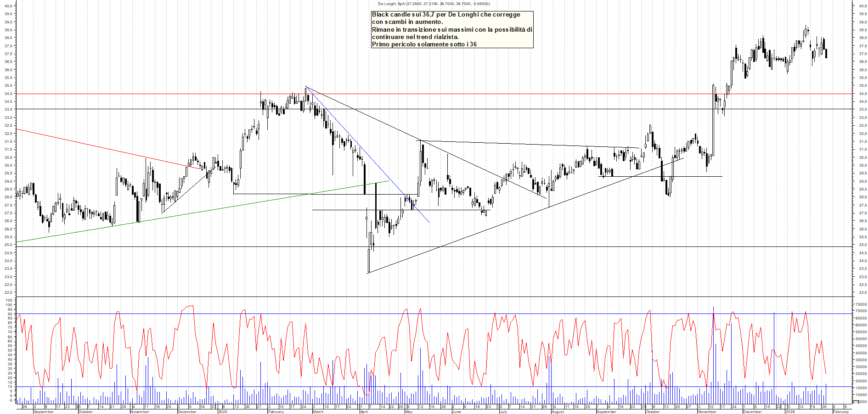Click the July label on the date axis
The width and height of the screenshot is (868, 414).
[503, 412]
